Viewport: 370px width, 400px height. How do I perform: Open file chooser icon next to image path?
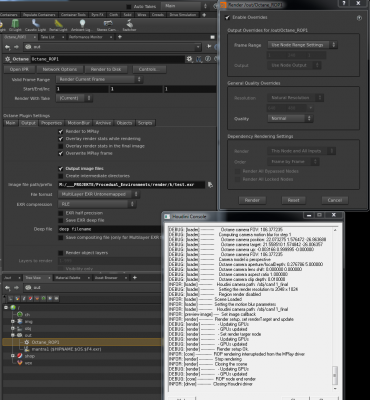(x=210, y=185)
